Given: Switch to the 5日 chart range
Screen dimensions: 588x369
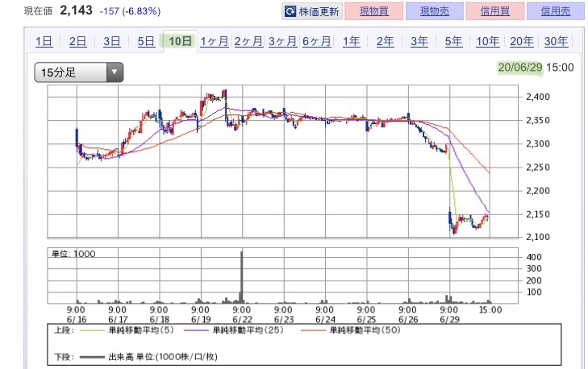Looking at the screenshot, I should (146, 41).
